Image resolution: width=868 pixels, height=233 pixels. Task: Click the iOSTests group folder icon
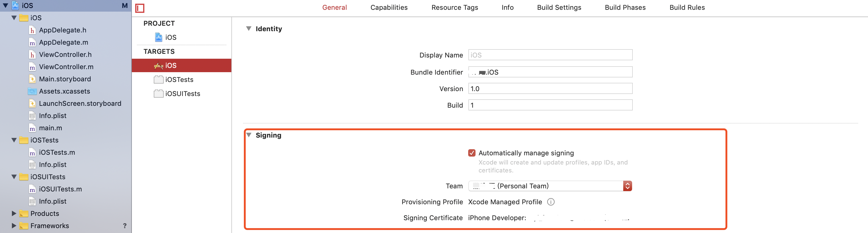[24, 140]
